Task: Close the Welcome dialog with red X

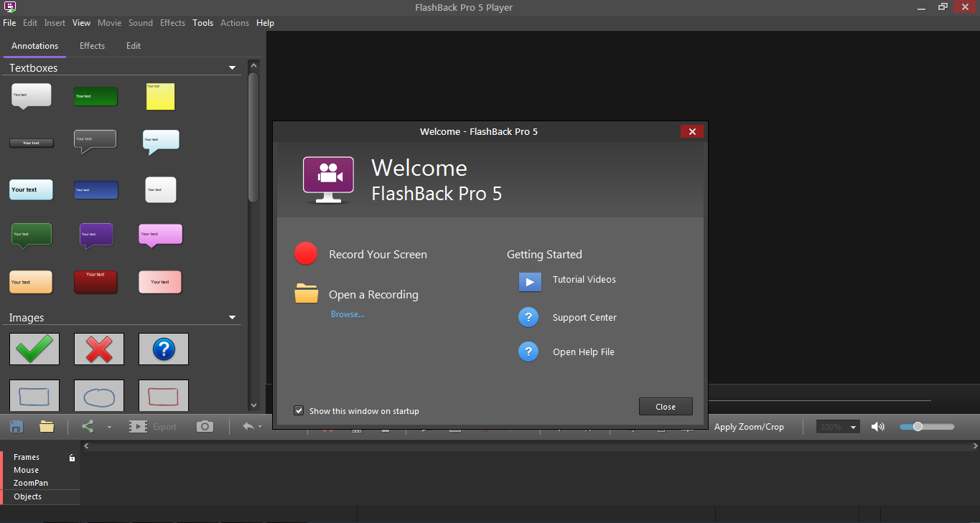Action: [692, 131]
